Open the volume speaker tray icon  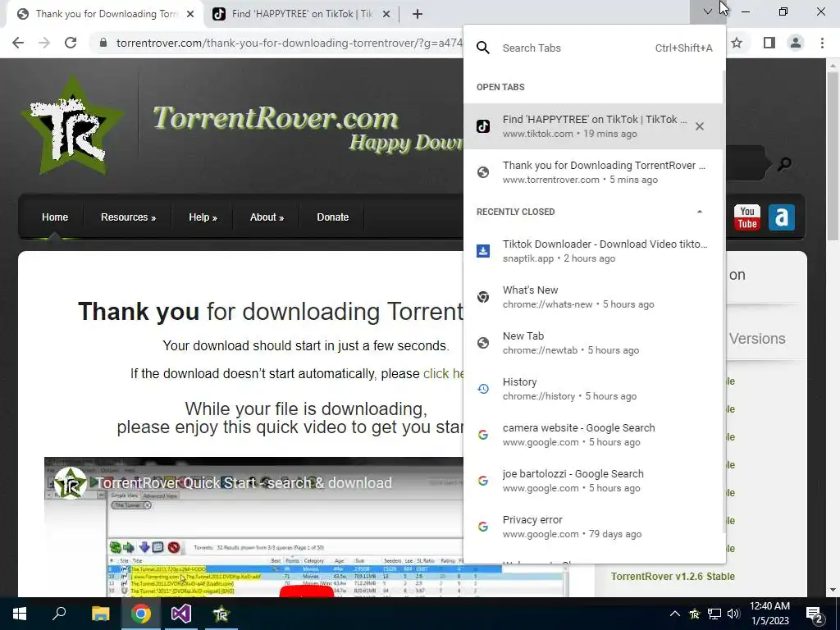tap(733, 614)
